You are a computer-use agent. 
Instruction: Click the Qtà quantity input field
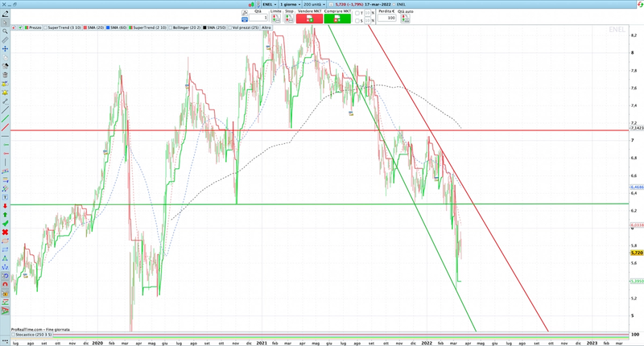(x=258, y=18)
